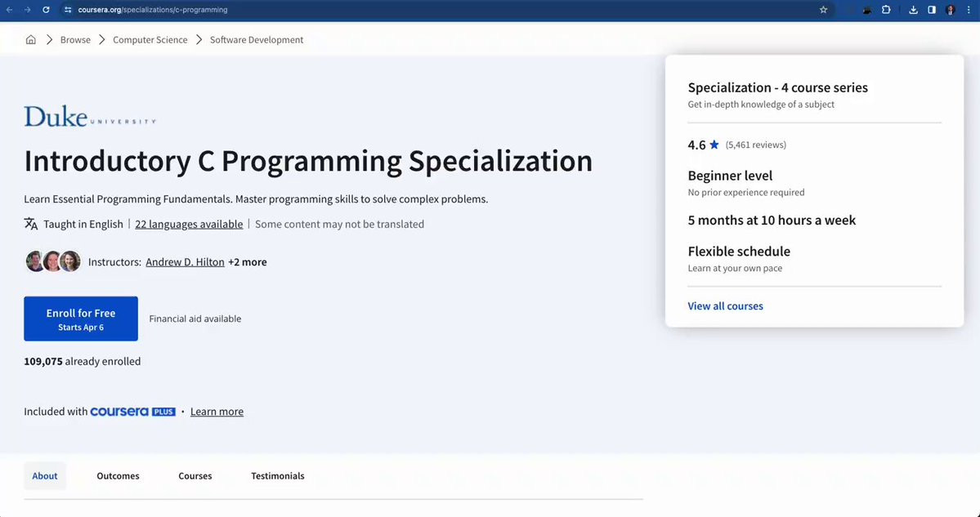
Task: Click the Financial aid available text
Action: pyautogui.click(x=195, y=319)
